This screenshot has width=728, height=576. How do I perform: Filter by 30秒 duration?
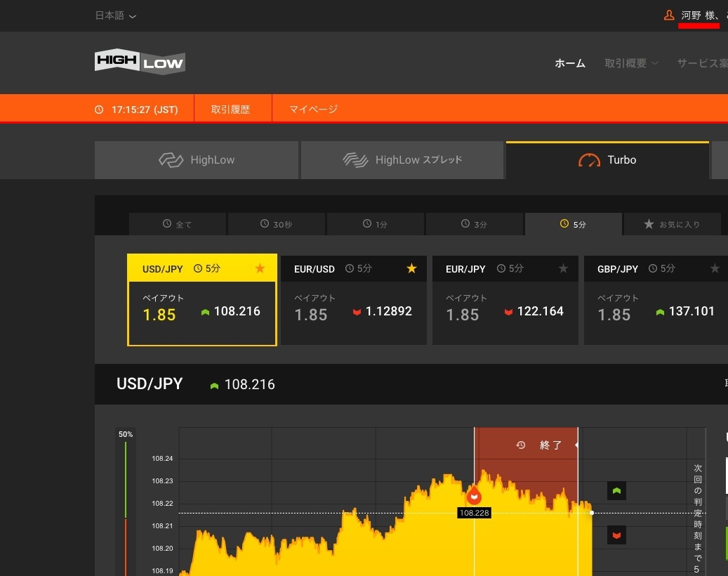pos(277,224)
